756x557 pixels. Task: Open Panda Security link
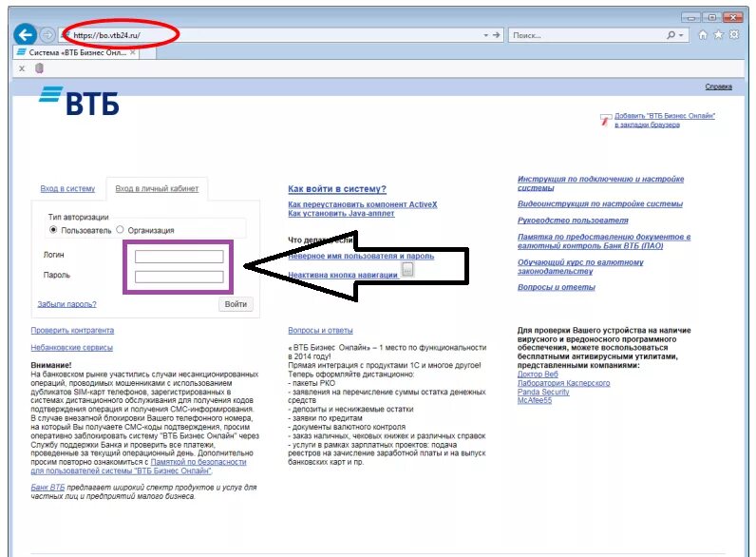543,392
